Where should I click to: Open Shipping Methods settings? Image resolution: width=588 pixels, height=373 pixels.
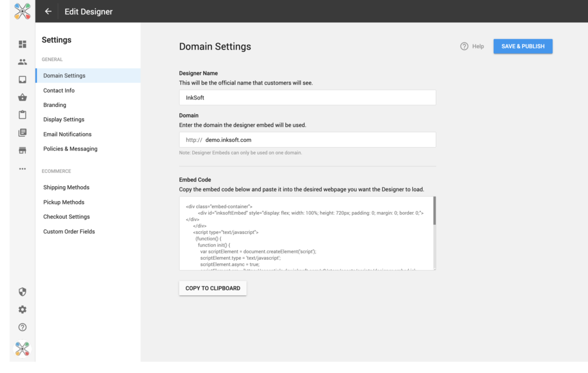[x=67, y=187]
